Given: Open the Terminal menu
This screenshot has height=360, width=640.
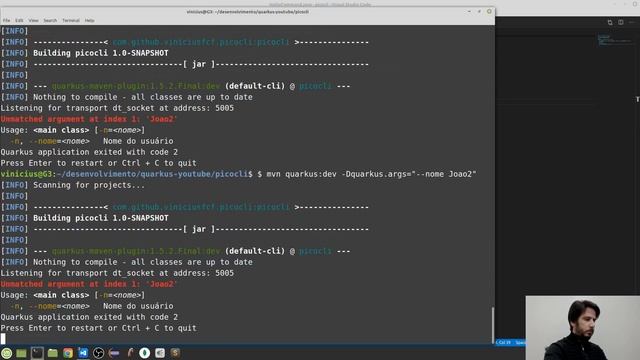Looking at the screenshot, I should click(x=71, y=20).
